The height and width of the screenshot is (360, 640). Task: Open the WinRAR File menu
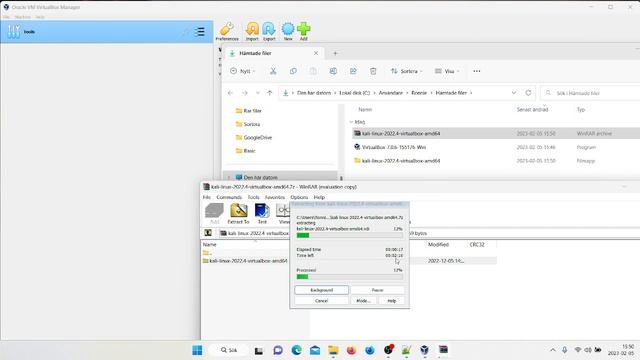(x=207, y=197)
